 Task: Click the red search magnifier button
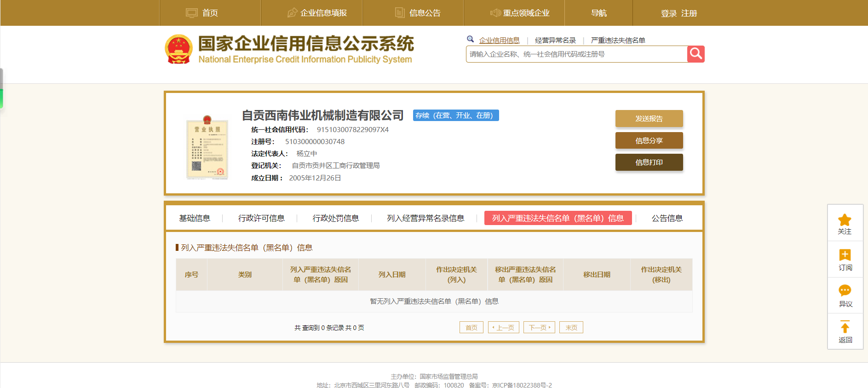696,54
